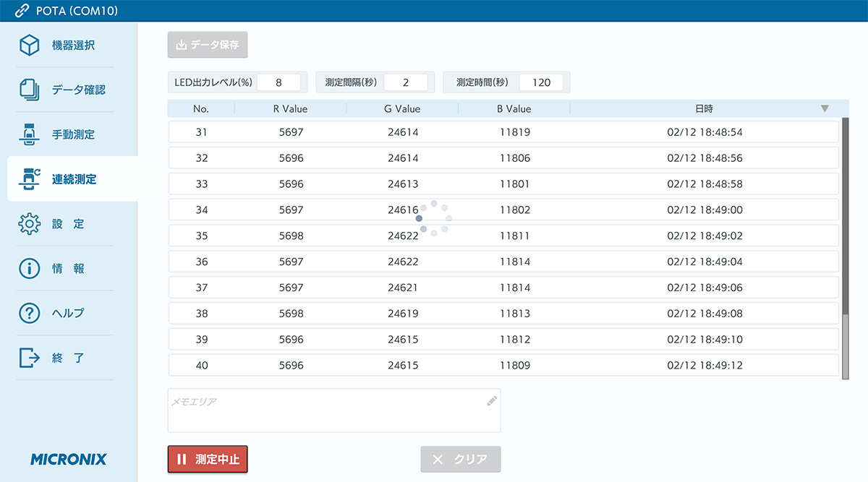
Task: Click the pencil icon in memo area
Action: click(x=492, y=400)
